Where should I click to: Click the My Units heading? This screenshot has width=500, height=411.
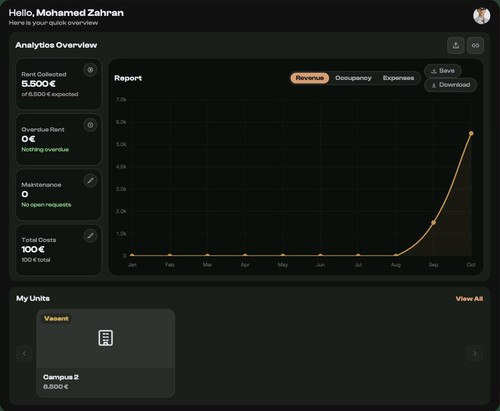tap(33, 298)
